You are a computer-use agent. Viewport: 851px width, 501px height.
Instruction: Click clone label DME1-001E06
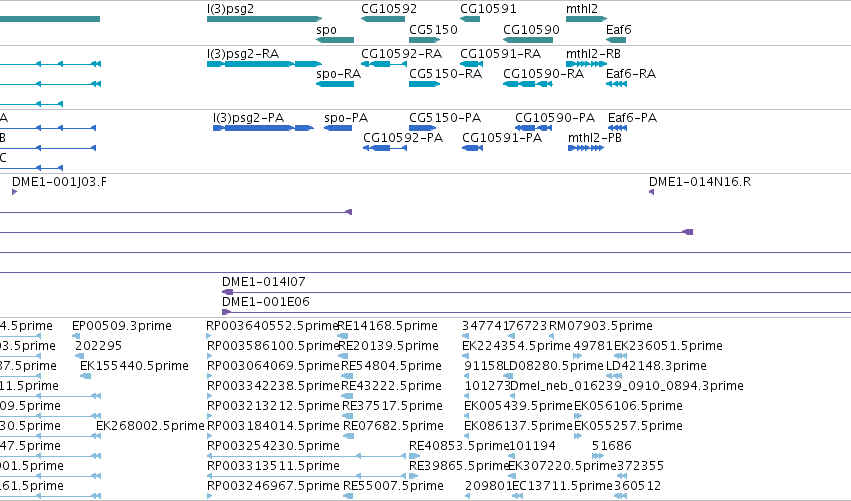(x=265, y=302)
